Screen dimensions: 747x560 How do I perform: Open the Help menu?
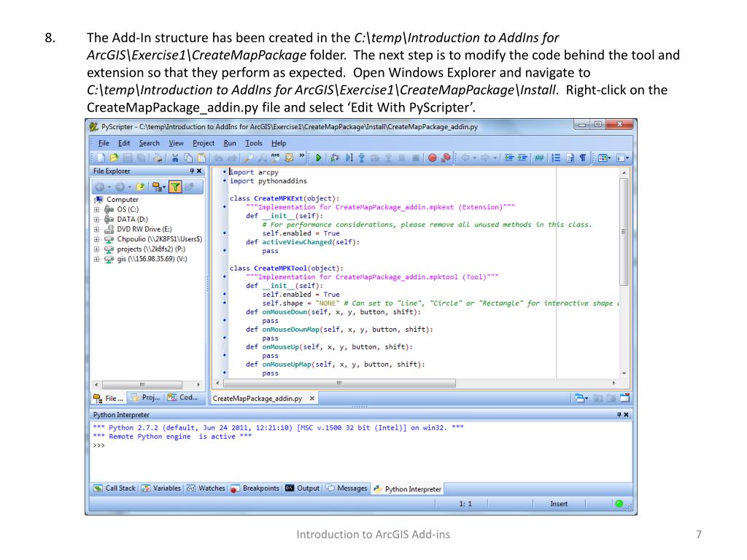pyautogui.click(x=279, y=143)
